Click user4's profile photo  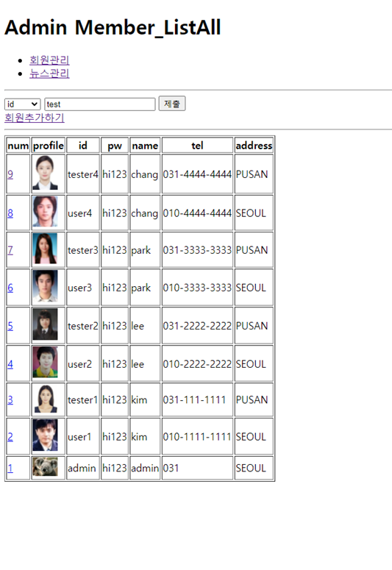(x=45, y=212)
